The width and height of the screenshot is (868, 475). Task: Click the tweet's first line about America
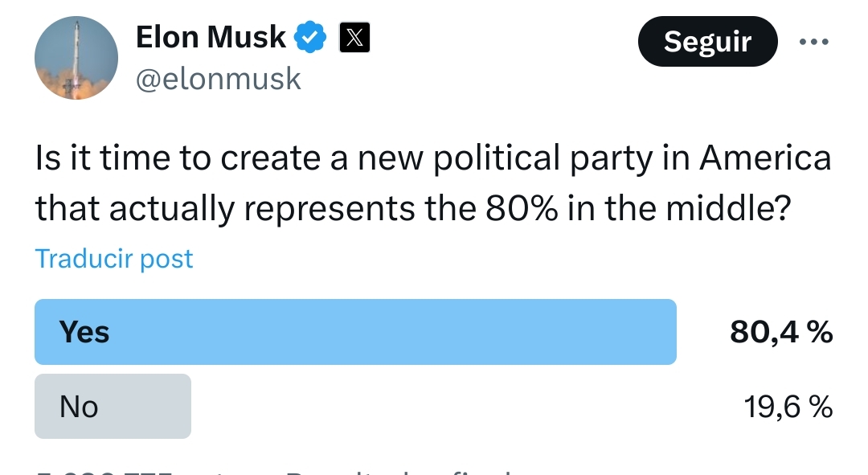(433, 159)
